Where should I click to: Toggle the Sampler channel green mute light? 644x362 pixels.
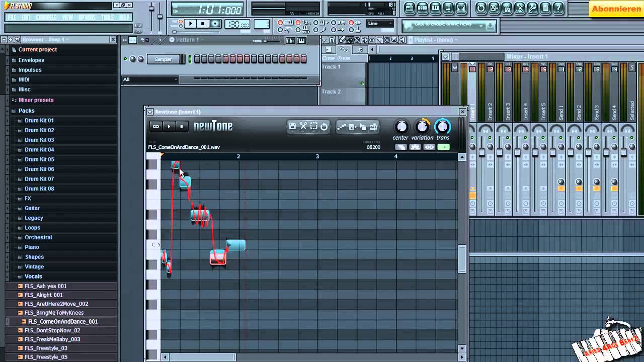125,59
